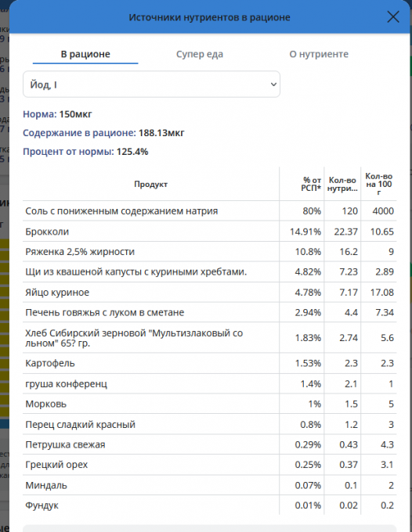Select the В рационе tab
This screenshot has height=532, width=412.
tap(85, 54)
